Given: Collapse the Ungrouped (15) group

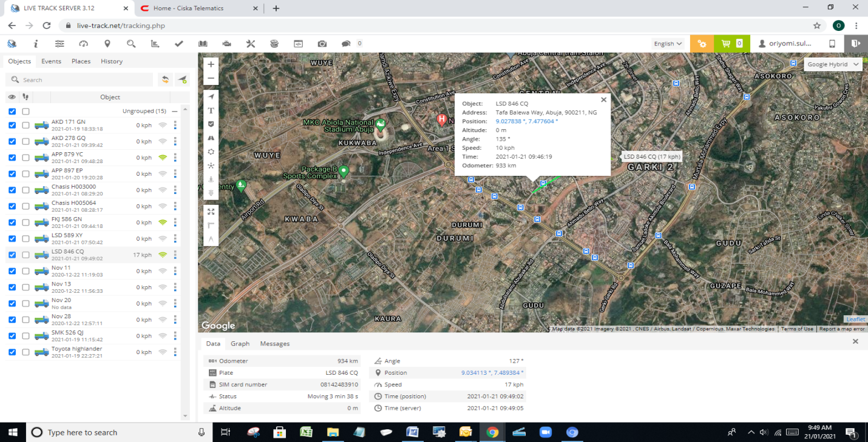Looking at the screenshot, I should pos(175,112).
